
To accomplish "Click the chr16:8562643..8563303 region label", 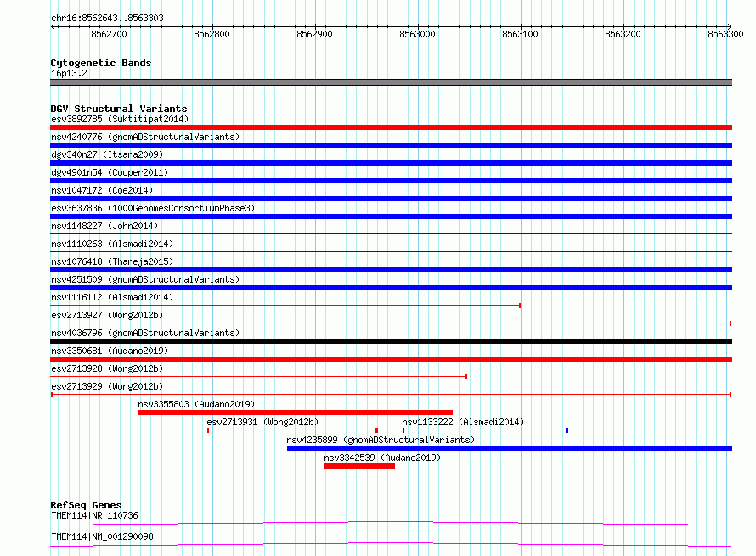I will click(107, 18).
